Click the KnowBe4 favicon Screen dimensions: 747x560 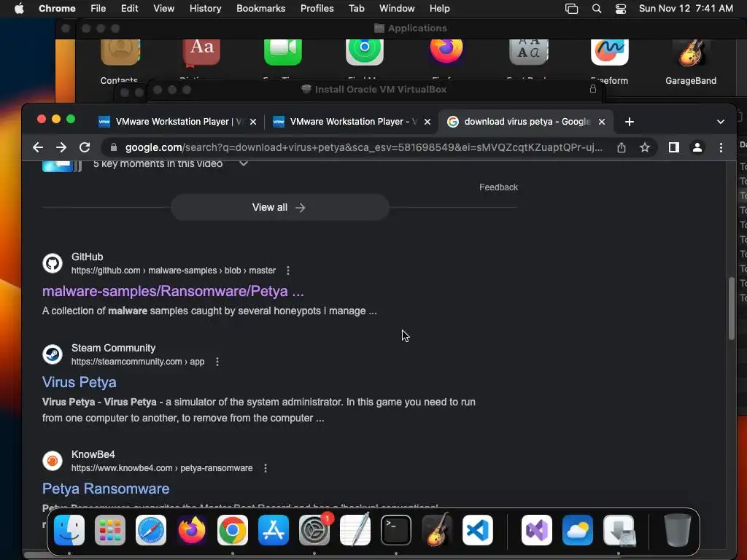click(53, 461)
